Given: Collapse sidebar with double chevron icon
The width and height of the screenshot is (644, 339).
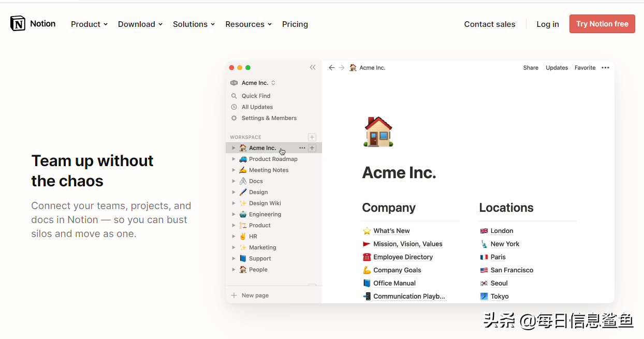Looking at the screenshot, I should coord(313,68).
